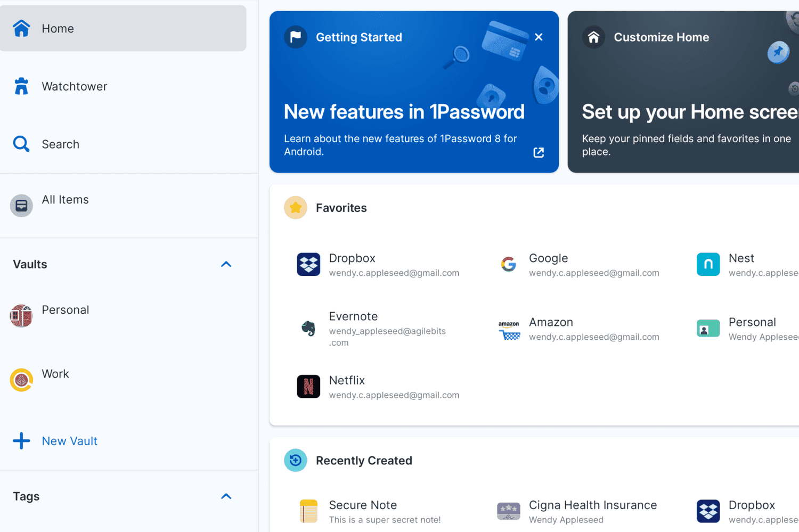This screenshot has width=799, height=532.
Task: Open the Netflix favorite icon
Action: tap(308, 387)
